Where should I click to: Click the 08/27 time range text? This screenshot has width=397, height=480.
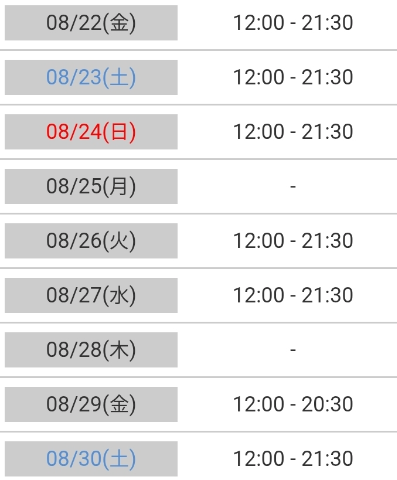coord(293,295)
